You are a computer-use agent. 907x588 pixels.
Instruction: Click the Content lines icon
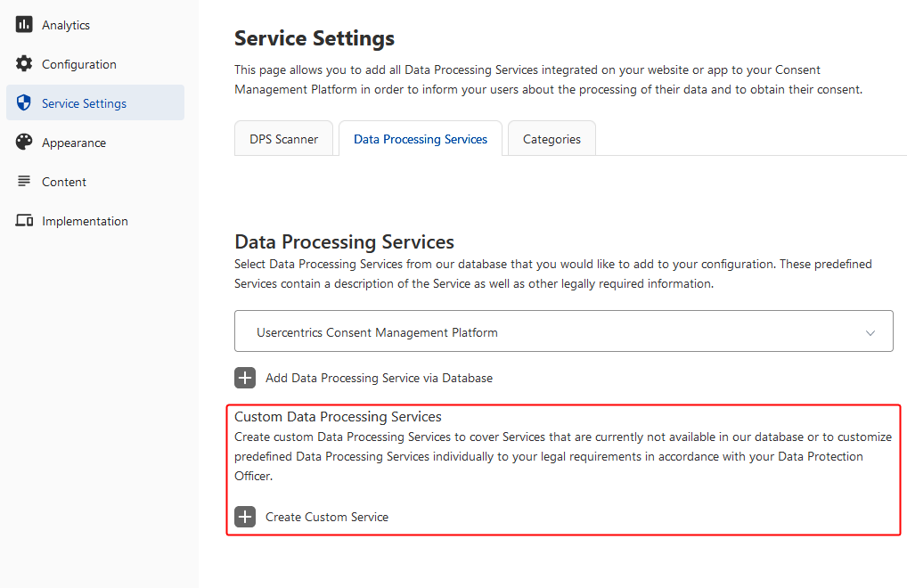24,182
